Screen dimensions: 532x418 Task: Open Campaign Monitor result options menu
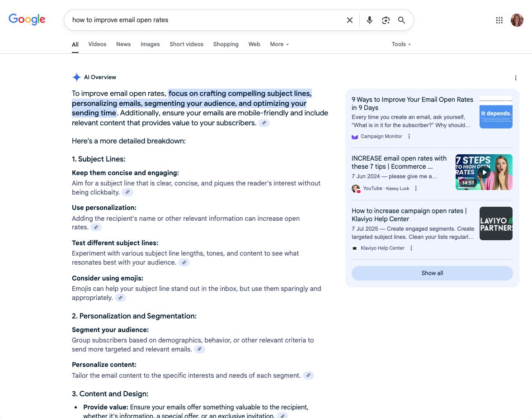pyautogui.click(x=409, y=136)
